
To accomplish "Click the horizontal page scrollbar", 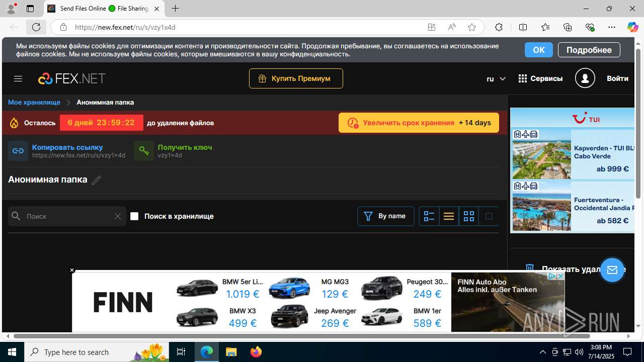I will point(302,336).
